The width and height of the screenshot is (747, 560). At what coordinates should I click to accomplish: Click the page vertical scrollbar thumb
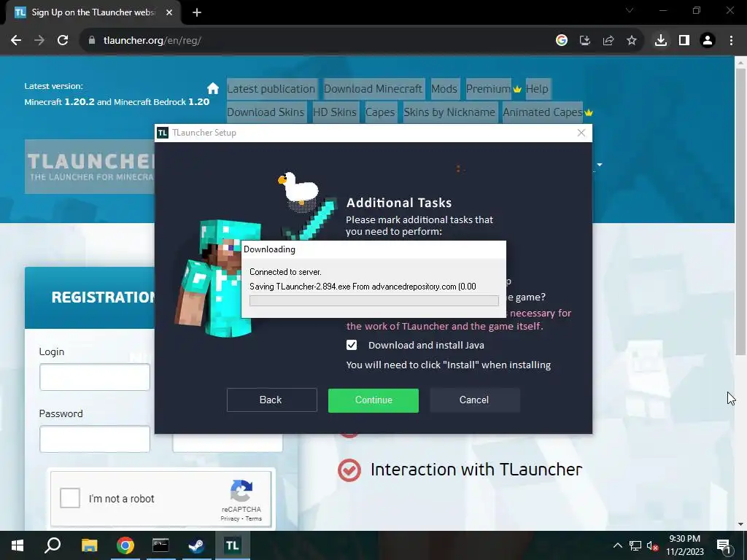click(740, 212)
